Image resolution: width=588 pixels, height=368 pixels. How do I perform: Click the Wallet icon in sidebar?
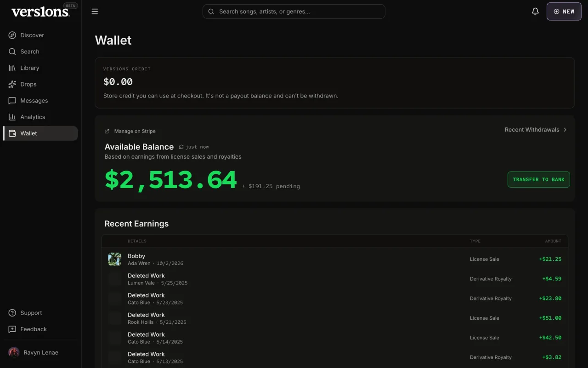click(x=12, y=133)
